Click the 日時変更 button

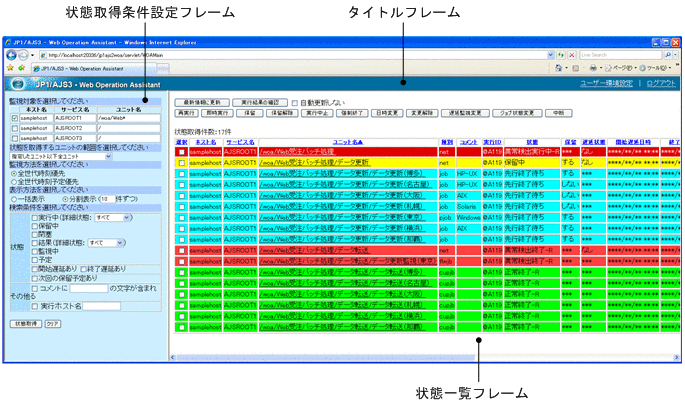(387, 113)
